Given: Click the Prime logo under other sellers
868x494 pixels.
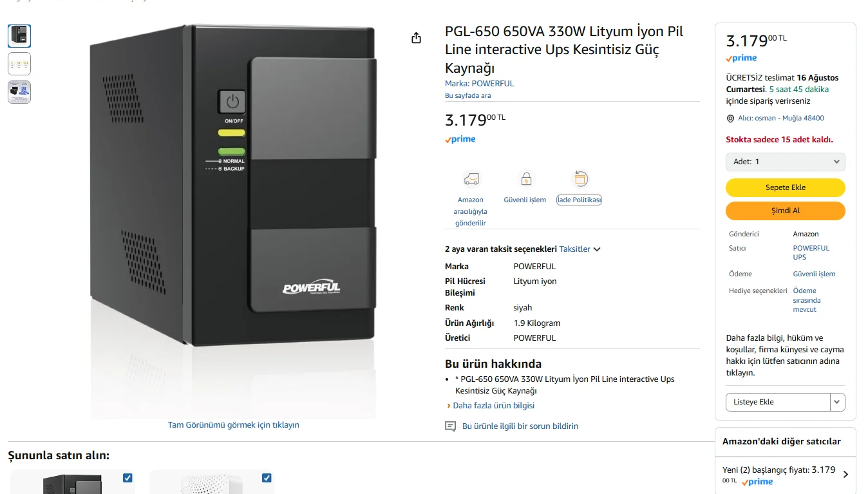Looking at the screenshot, I should tap(757, 482).
